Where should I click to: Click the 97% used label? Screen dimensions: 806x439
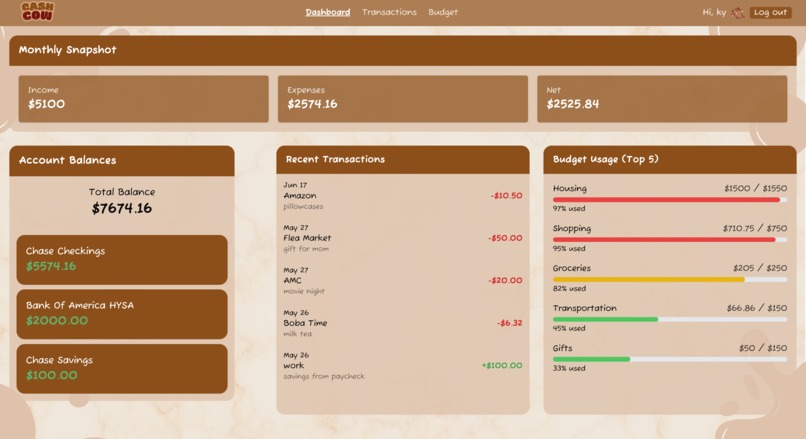click(x=569, y=209)
